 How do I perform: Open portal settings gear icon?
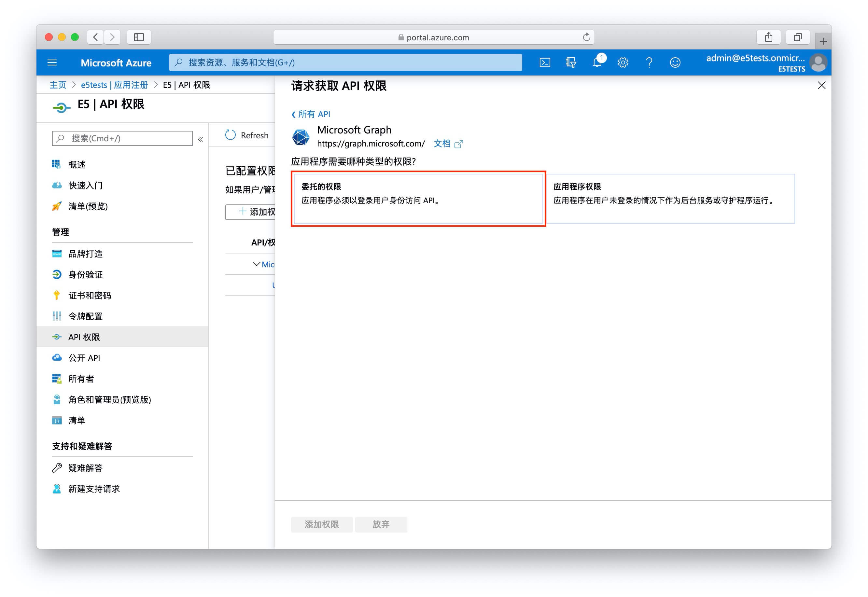[623, 62]
